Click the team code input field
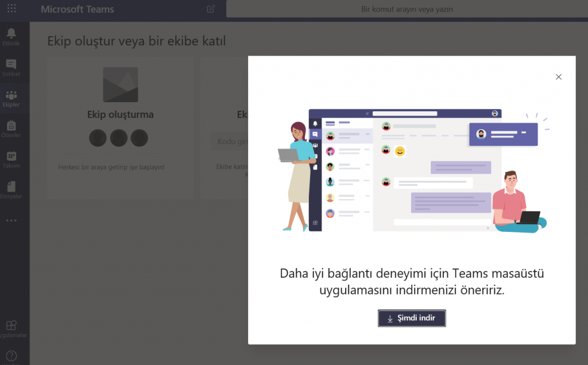The image size is (588, 365). 230,141
